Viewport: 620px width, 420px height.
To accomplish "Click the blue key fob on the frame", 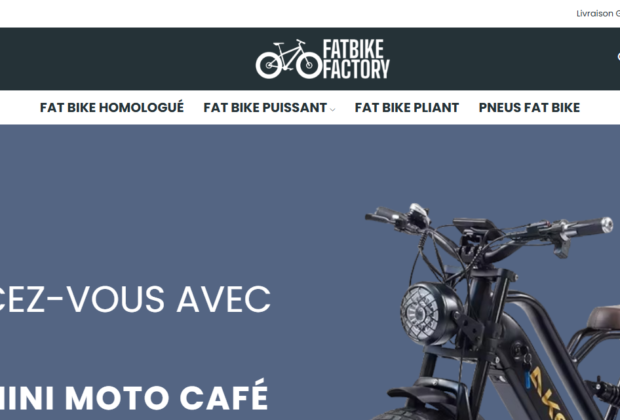I will 527,380.
